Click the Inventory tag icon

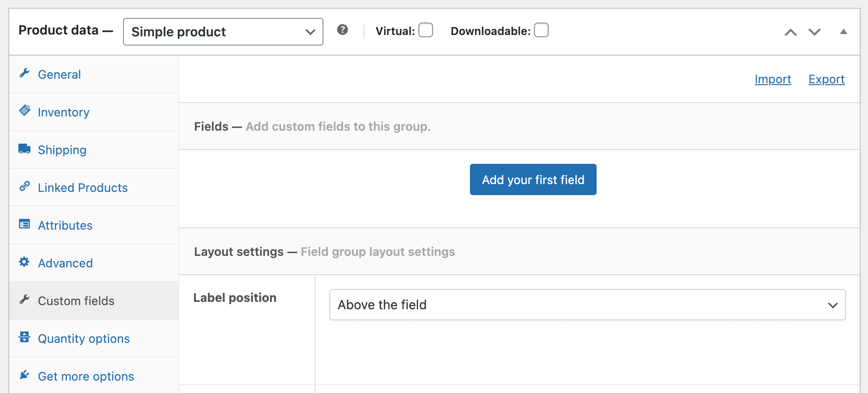pyautogui.click(x=24, y=111)
